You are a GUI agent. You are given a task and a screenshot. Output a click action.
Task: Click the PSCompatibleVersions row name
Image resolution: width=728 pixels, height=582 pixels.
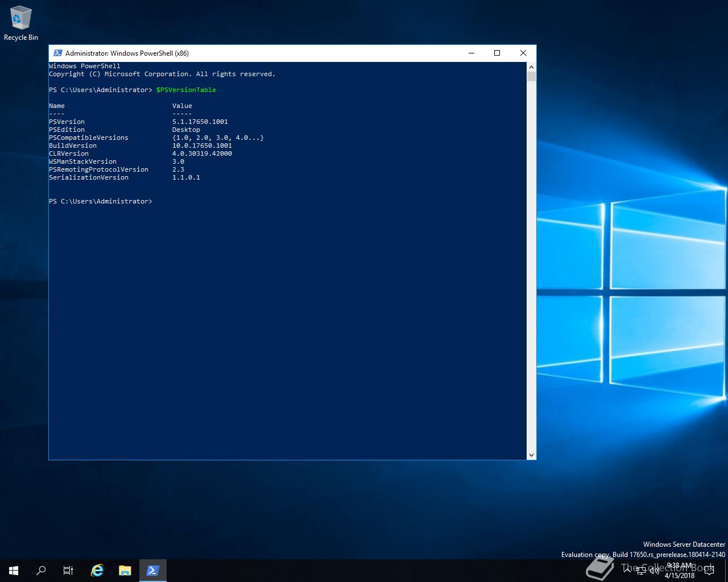pos(89,138)
